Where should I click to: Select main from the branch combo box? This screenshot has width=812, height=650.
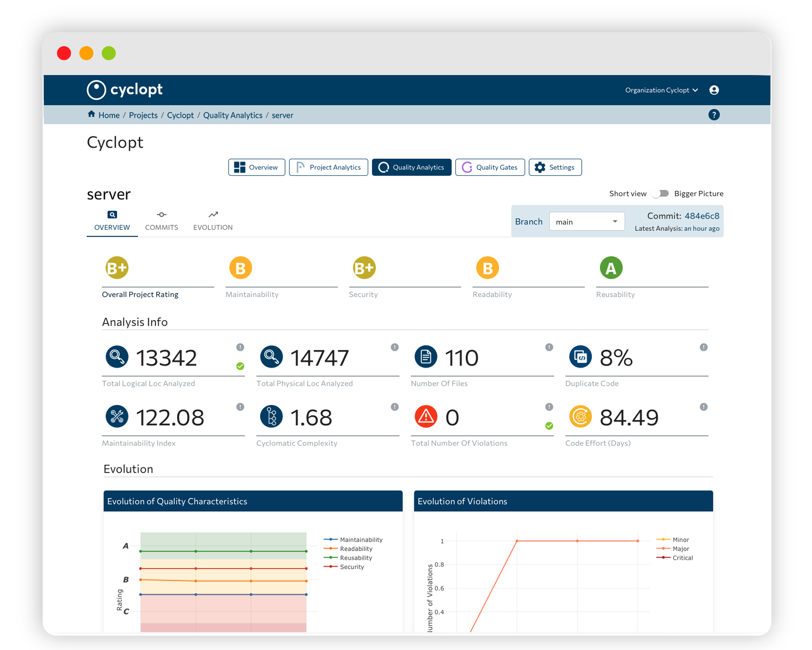click(x=587, y=221)
